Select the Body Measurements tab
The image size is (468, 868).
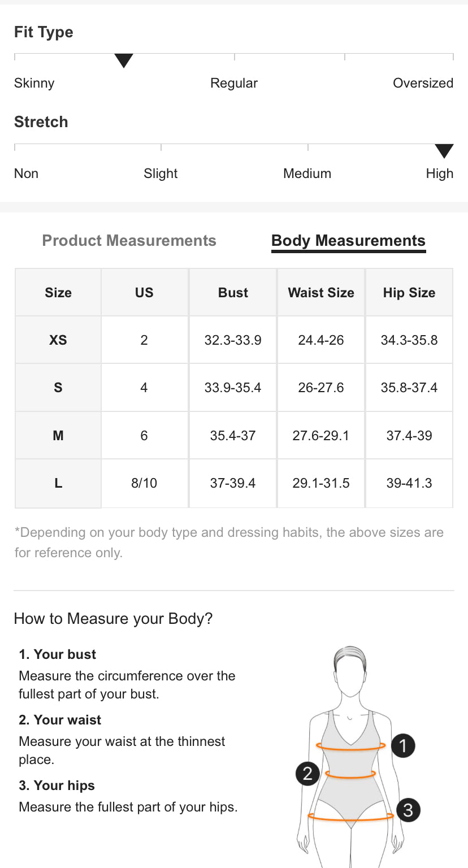pos(348,241)
